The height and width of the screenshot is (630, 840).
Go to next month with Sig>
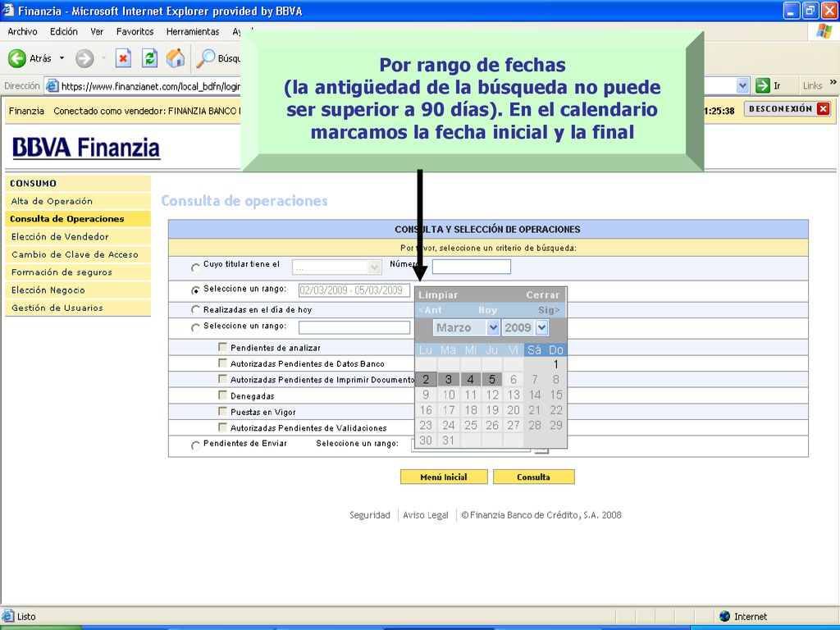549,310
